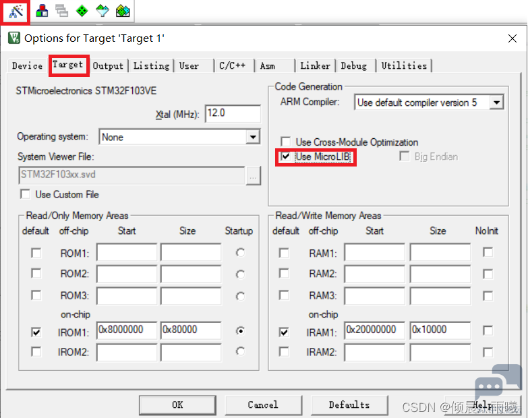Select the ROM2 Startup radio button
The height and width of the screenshot is (420, 528).
[240, 274]
